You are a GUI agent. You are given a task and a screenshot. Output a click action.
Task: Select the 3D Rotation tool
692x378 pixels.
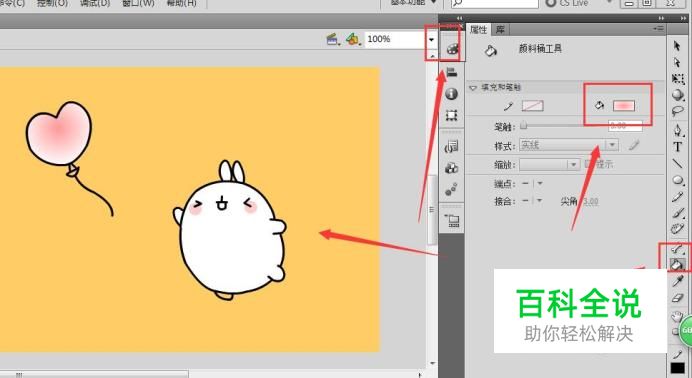678,95
